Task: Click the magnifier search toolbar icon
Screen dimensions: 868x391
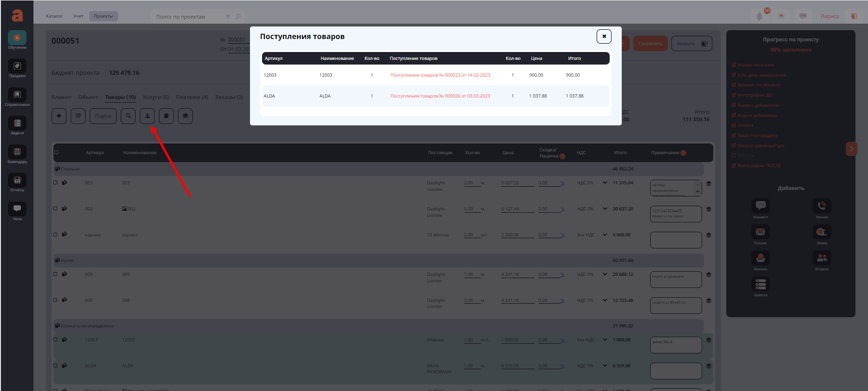Action: [128, 116]
